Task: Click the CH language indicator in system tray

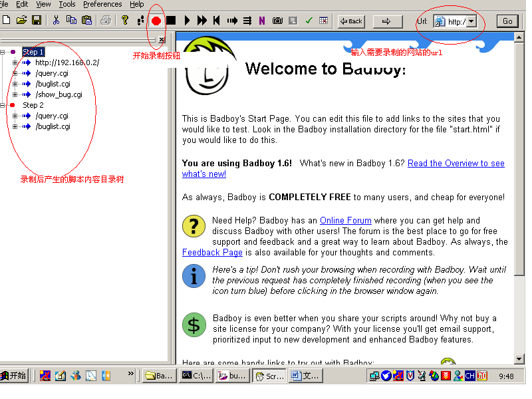Action: [x=470, y=376]
